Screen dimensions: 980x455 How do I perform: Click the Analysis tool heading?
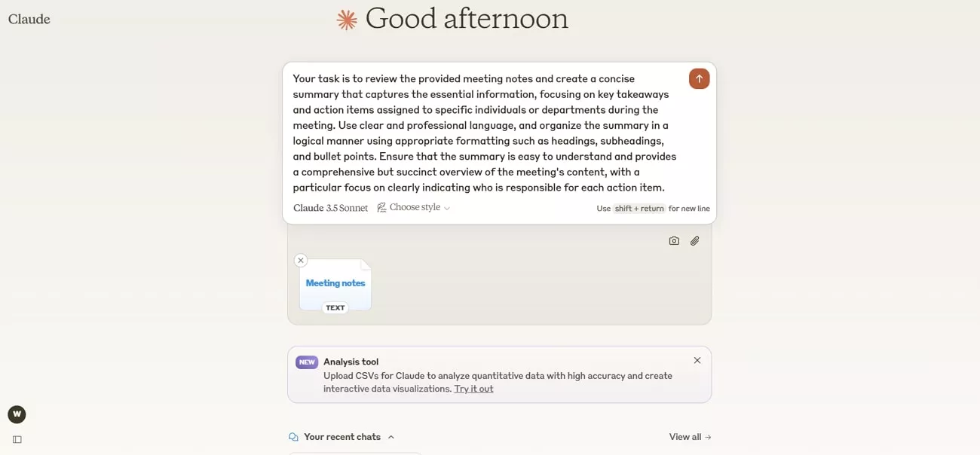pos(351,362)
